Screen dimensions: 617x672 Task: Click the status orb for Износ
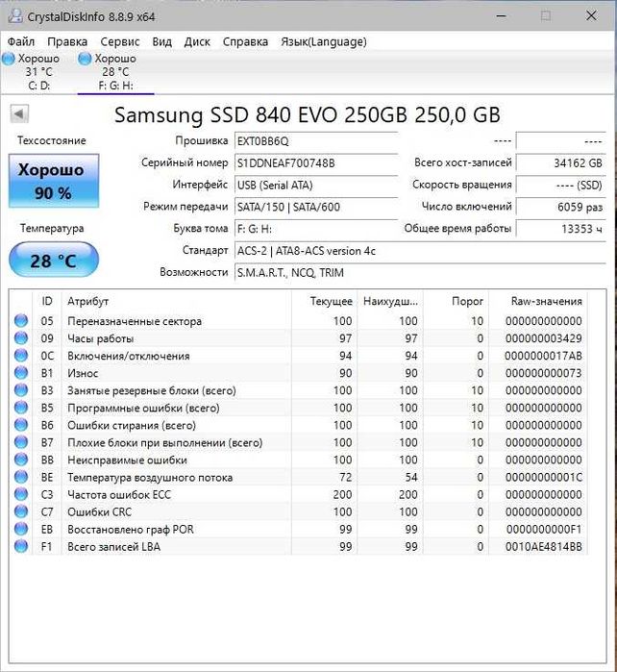point(21,373)
